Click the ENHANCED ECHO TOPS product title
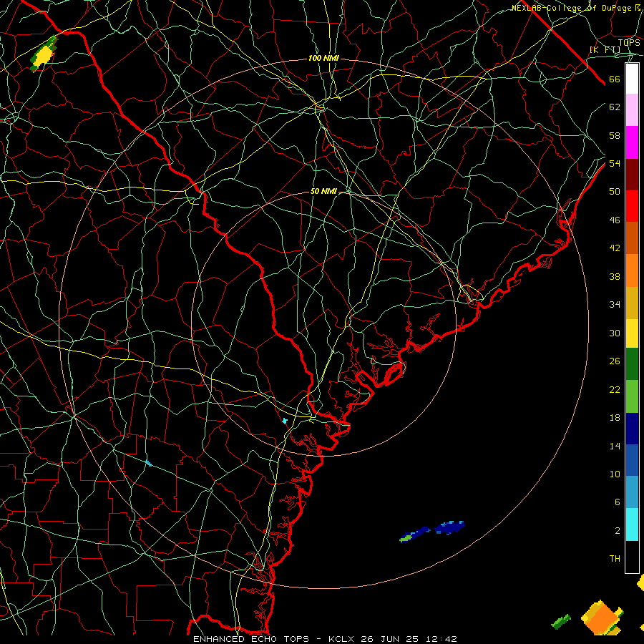Image resolution: width=644 pixels, height=644 pixels. [x=251, y=639]
